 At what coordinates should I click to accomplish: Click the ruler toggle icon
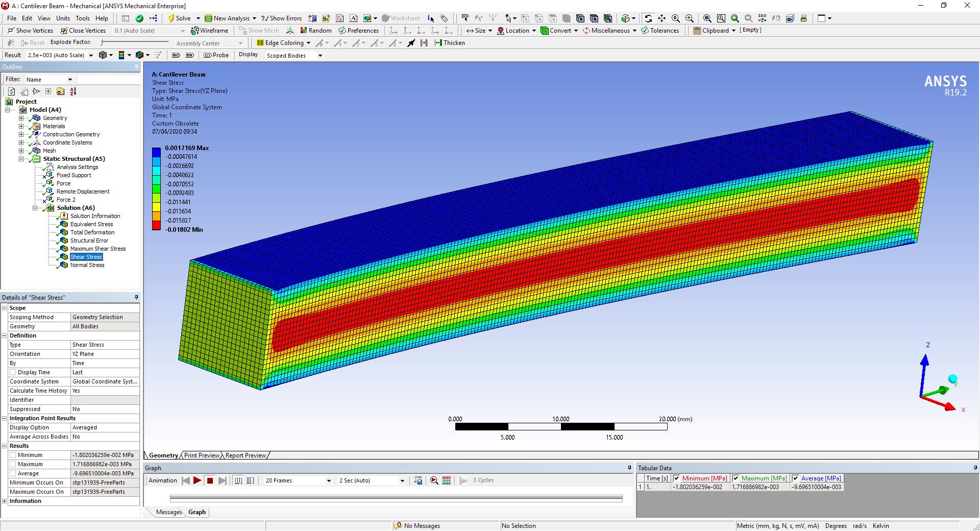pyautogui.click(x=803, y=18)
